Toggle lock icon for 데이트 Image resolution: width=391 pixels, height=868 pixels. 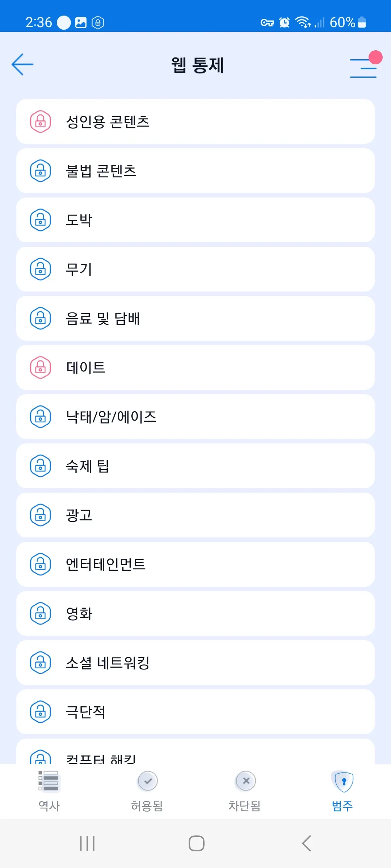click(x=40, y=367)
